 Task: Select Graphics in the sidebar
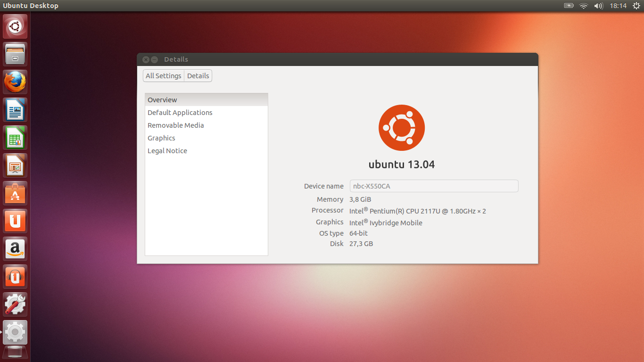pos(206,138)
